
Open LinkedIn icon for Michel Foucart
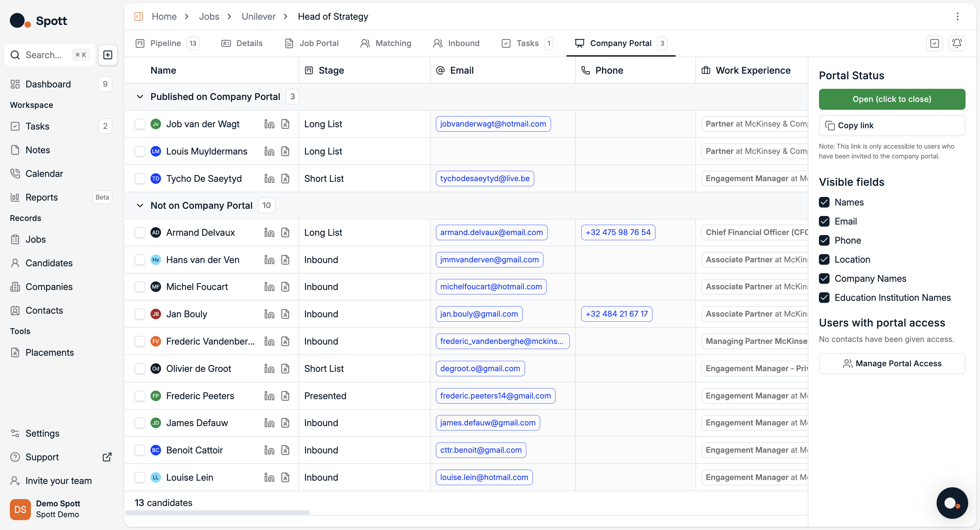point(269,287)
